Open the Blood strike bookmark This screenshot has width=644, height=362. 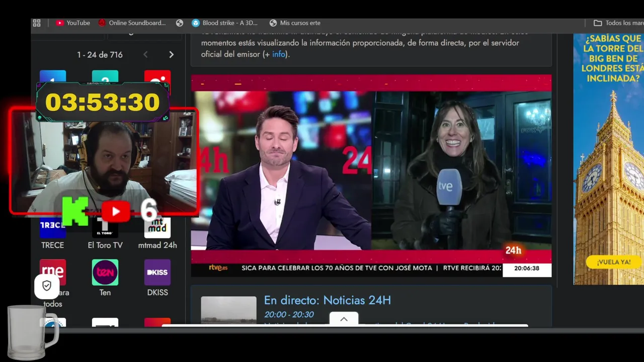coord(225,23)
